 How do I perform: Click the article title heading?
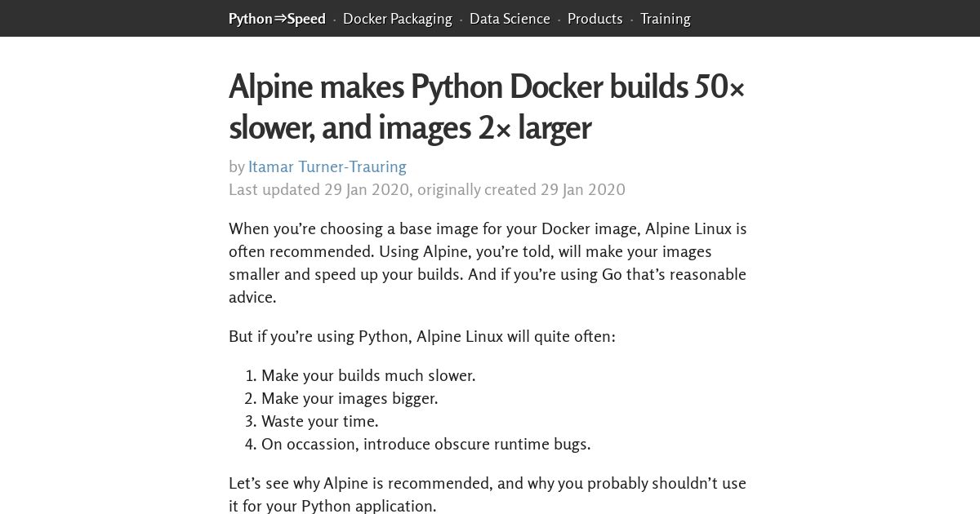[x=487, y=107]
